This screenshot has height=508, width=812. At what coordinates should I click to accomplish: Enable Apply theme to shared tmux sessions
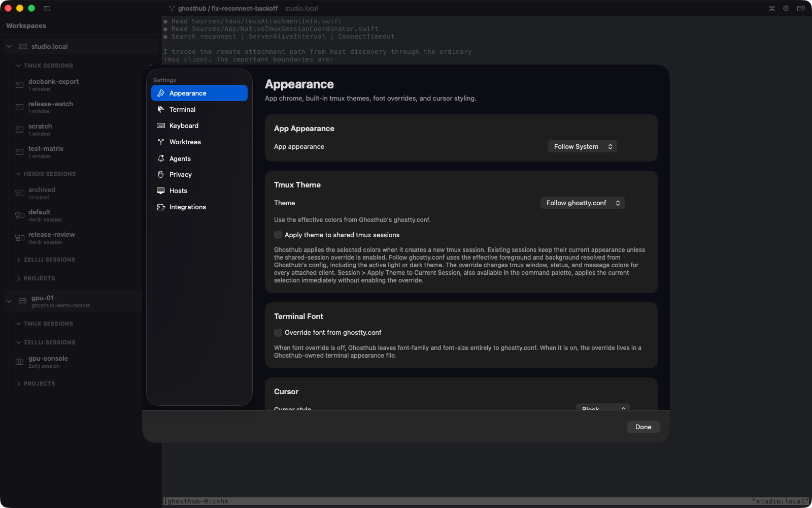[278, 235]
